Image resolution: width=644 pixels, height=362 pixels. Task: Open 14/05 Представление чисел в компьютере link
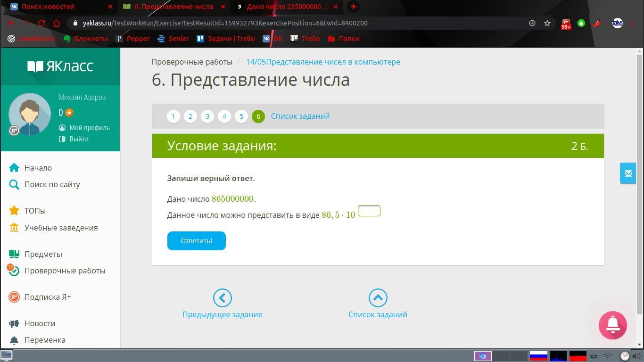[x=323, y=62]
